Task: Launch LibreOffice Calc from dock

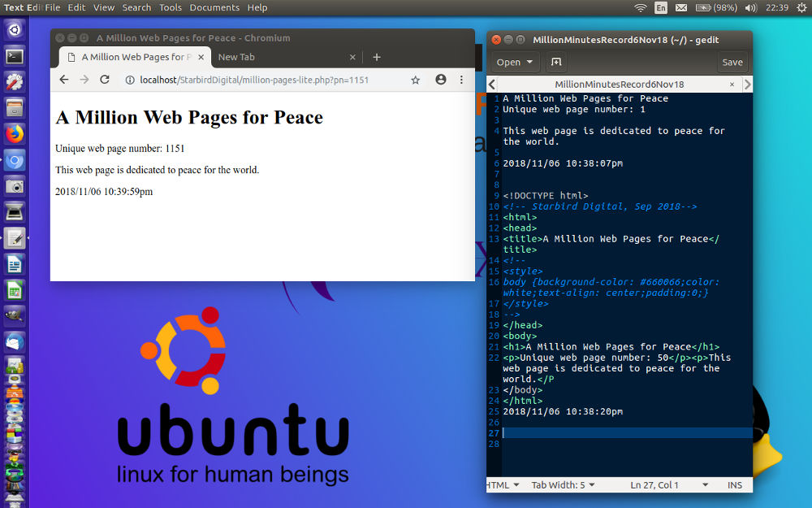Action: [x=15, y=290]
